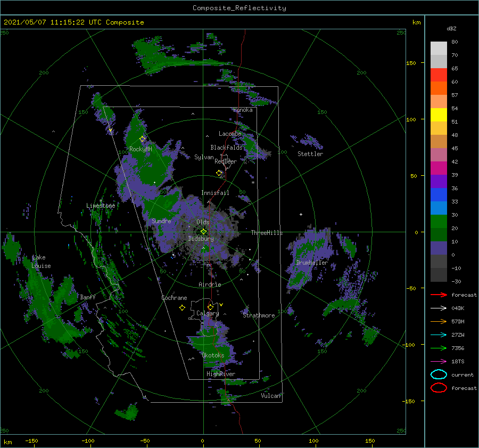Click the green 7356 arrow legend icon
The image size is (479, 448).
pos(439,348)
